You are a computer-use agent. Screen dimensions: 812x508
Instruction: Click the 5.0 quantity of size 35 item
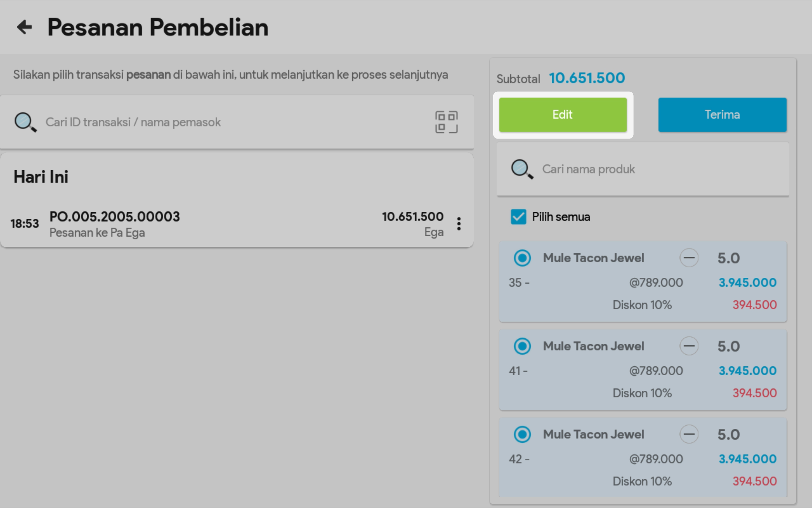(x=728, y=258)
